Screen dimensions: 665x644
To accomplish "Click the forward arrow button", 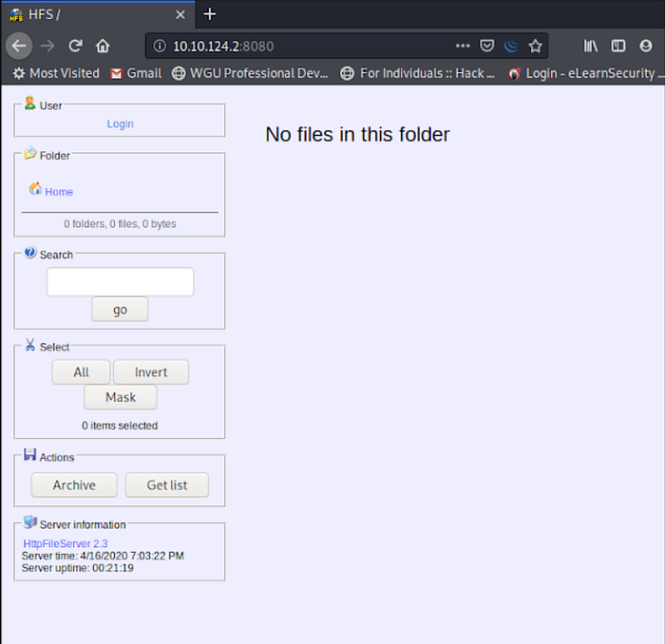I will click(x=47, y=46).
